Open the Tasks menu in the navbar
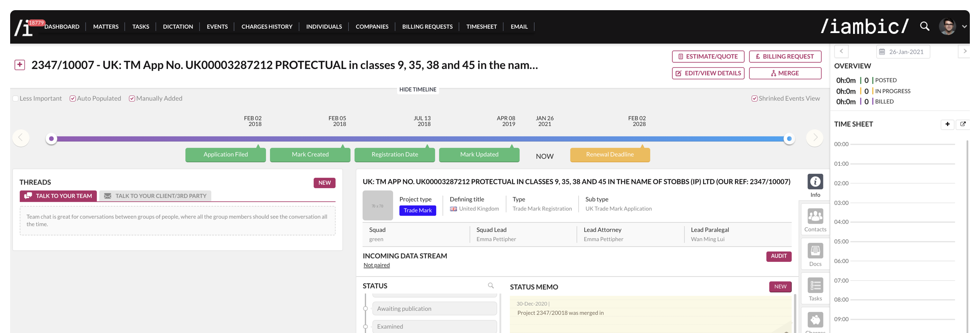Image resolution: width=980 pixels, height=333 pixels. 140,27
